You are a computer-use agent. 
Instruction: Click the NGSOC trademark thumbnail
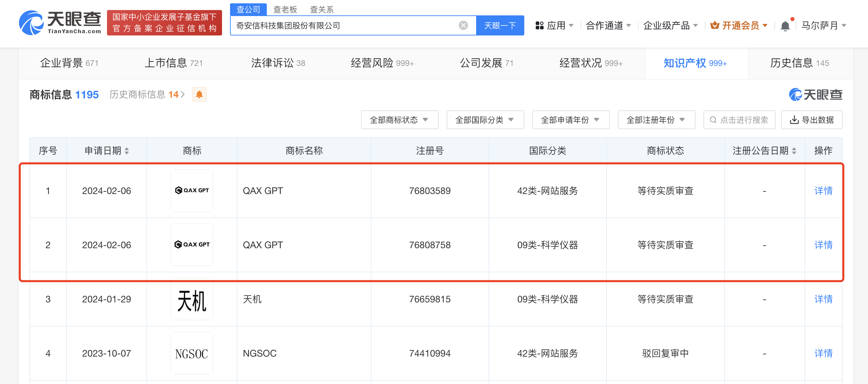pos(192,353)
